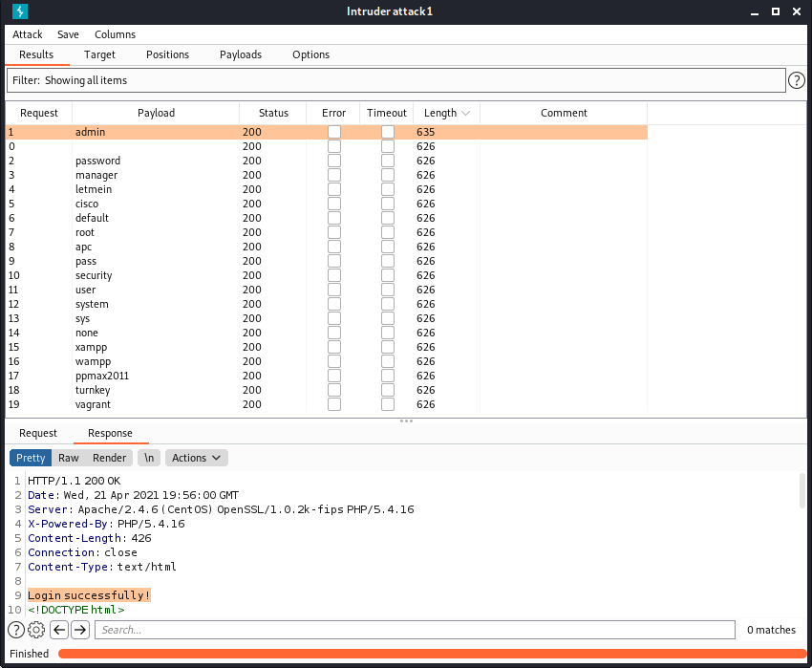
Task: Open the filter help question mark icon
Action: coord(797,81)
